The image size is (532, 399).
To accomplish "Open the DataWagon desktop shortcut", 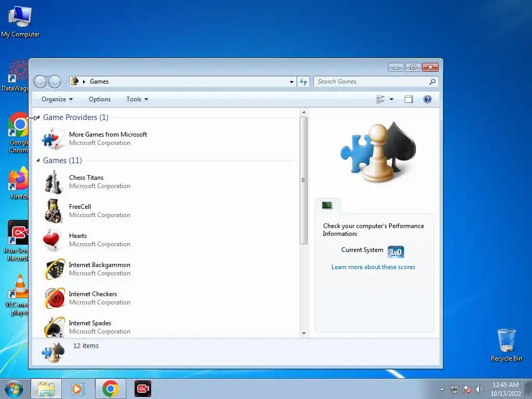I will [18, 71].
